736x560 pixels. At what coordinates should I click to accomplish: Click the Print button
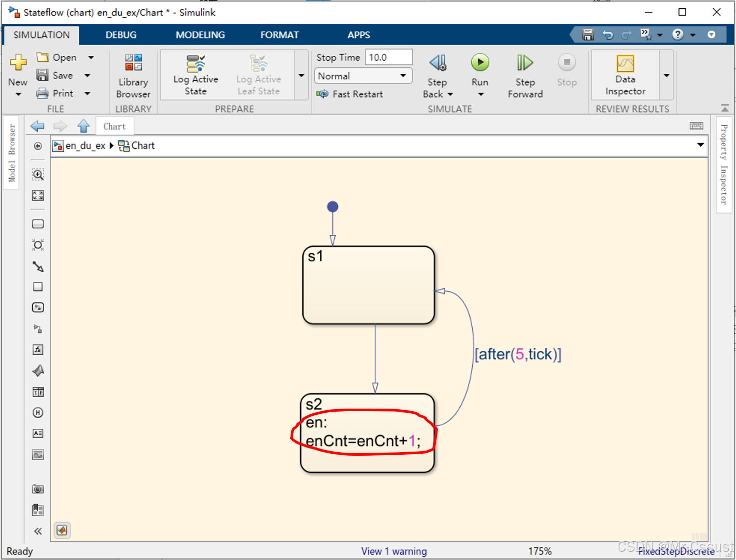click(x=56, y=93)
